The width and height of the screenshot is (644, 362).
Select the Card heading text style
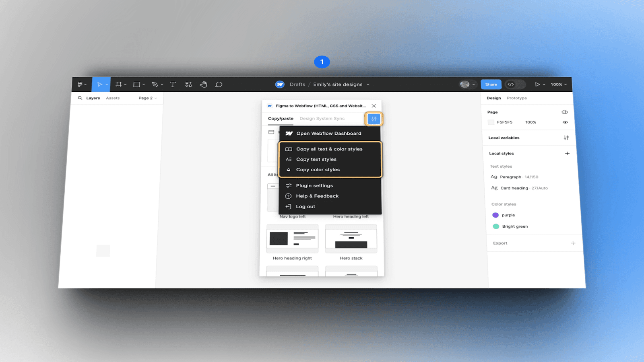pos(520,188)
